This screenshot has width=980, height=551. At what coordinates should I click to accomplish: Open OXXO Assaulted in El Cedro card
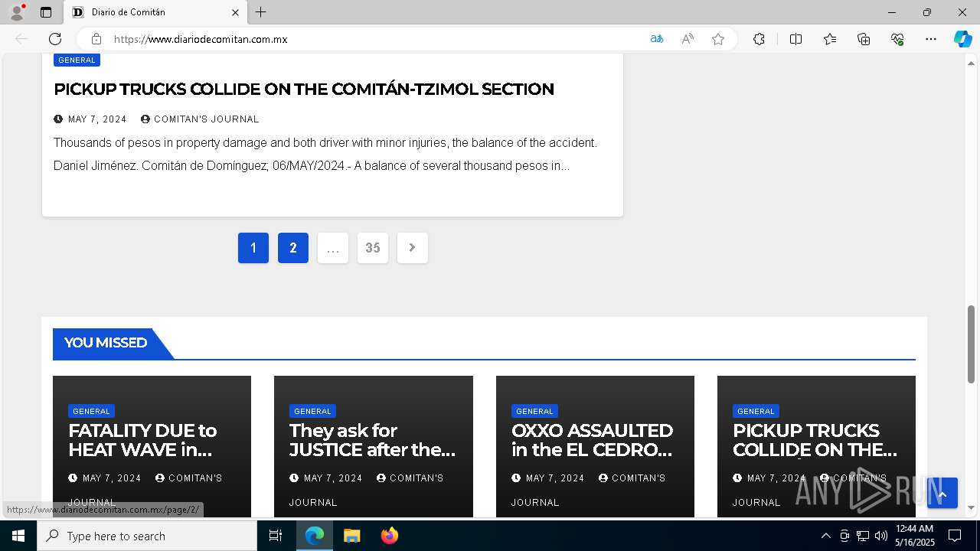click(x=592, y=440)
